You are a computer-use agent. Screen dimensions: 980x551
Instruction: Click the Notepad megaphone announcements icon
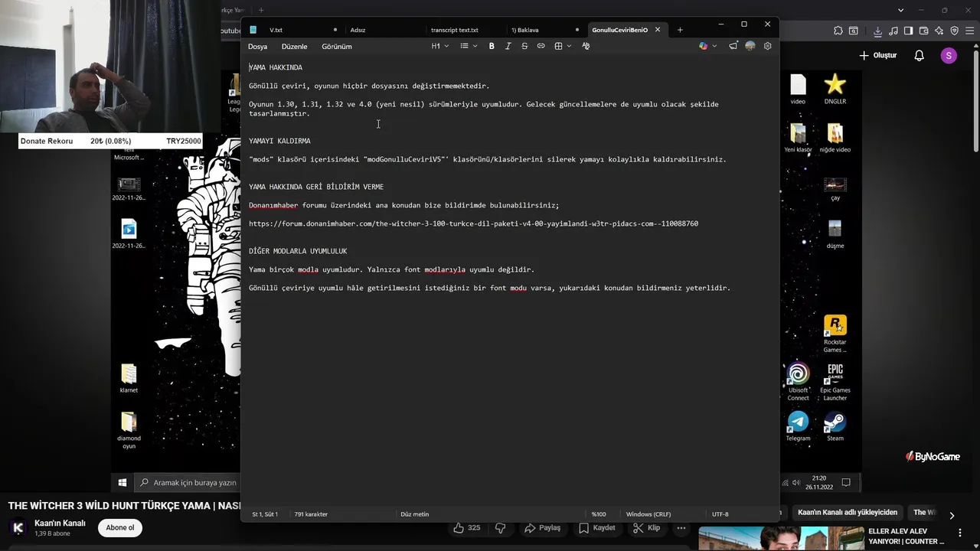click(733, 46)
